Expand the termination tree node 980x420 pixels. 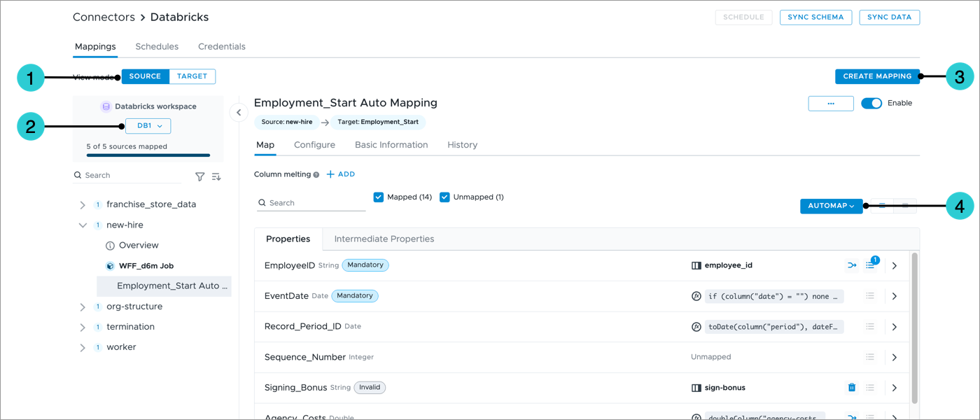83,328
